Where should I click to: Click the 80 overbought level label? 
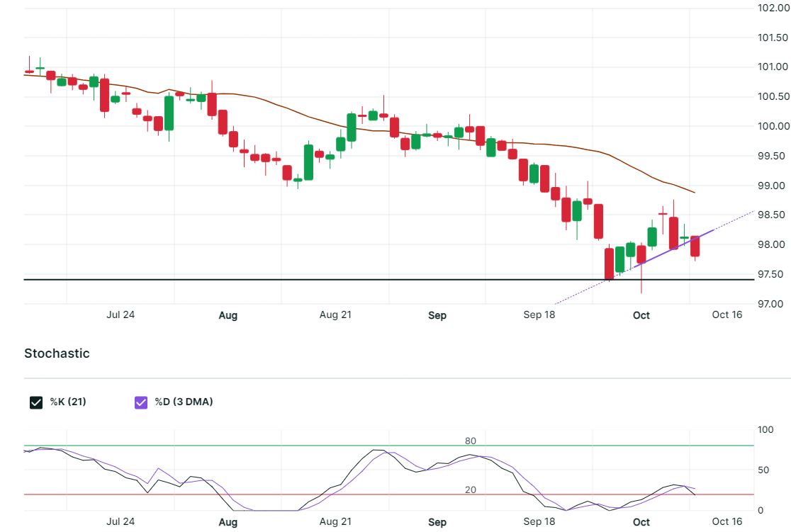470,441
